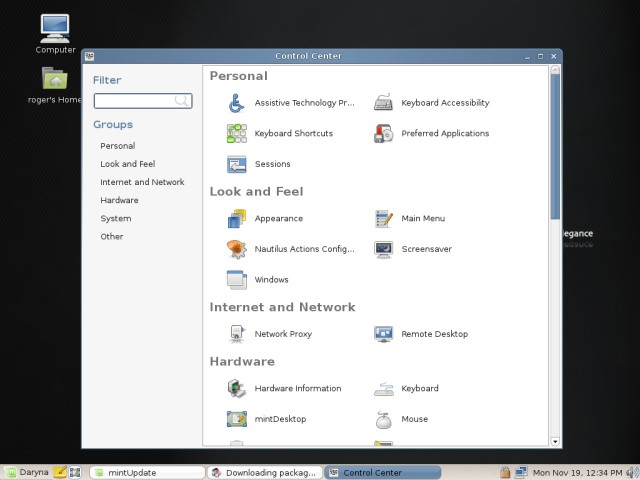Click the Sessions label
Viewport: 640px width, 480px height.
(x=273, y=164)
